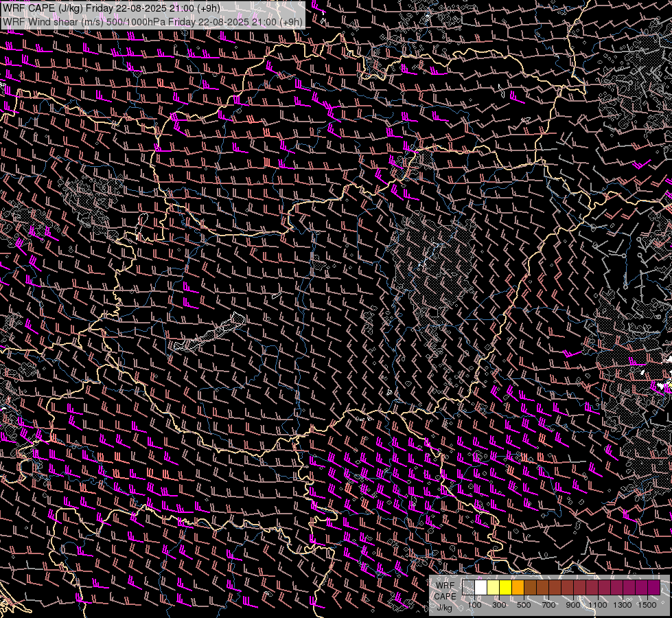Select the pale yellow legend swatch
The width and height of the screenshot is (672, 618).
(x=494, y=587)
